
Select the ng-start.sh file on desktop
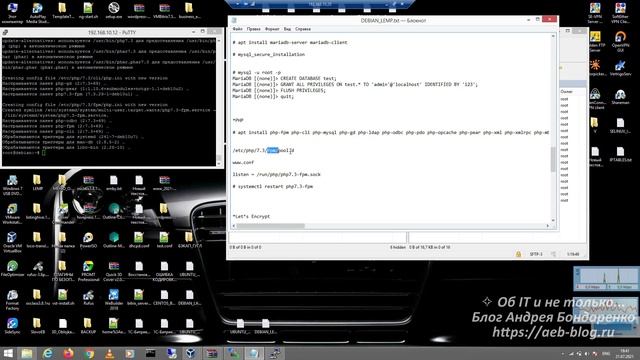pyautogui.click(x=88, y=11)
